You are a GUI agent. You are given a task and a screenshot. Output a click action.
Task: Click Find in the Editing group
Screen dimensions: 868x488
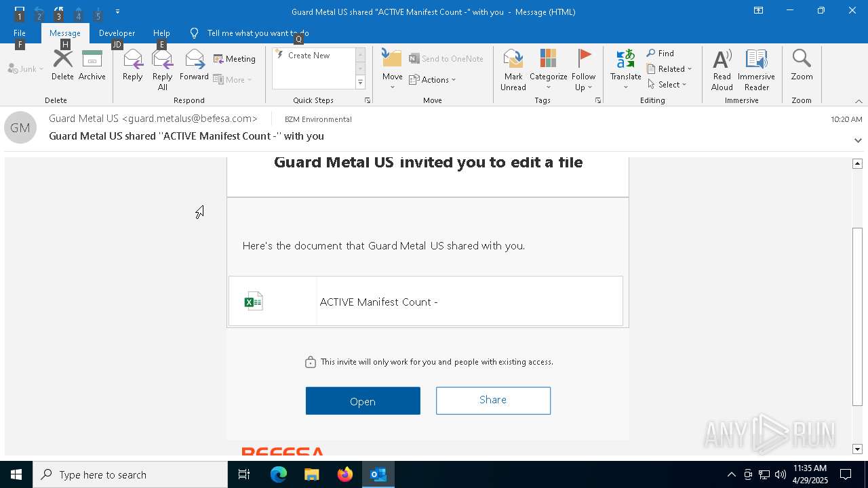(660, 53)
